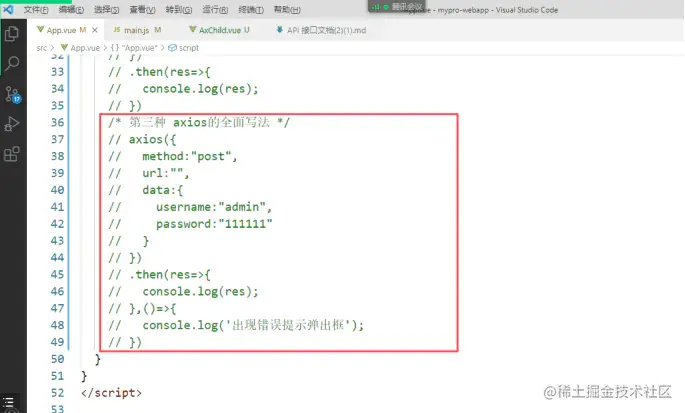Viewport: 685px width, 413px height.
Task: Click line number 50 in the gutter
Action: pyautogui.click(x=57, y=359)
